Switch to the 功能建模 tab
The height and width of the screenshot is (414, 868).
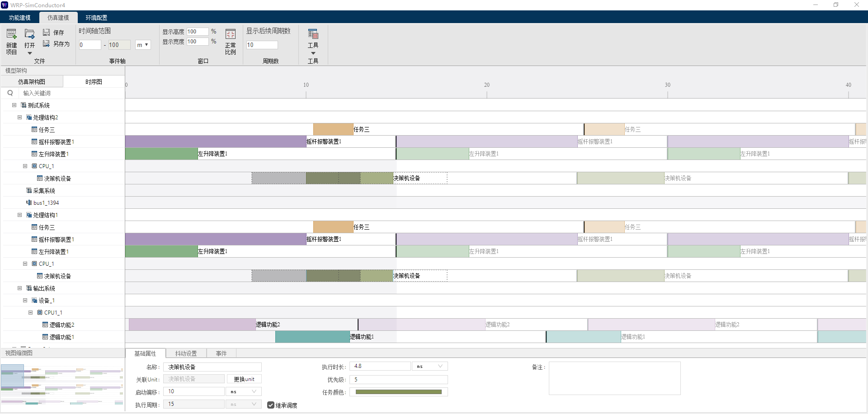[x=20, y=18]
